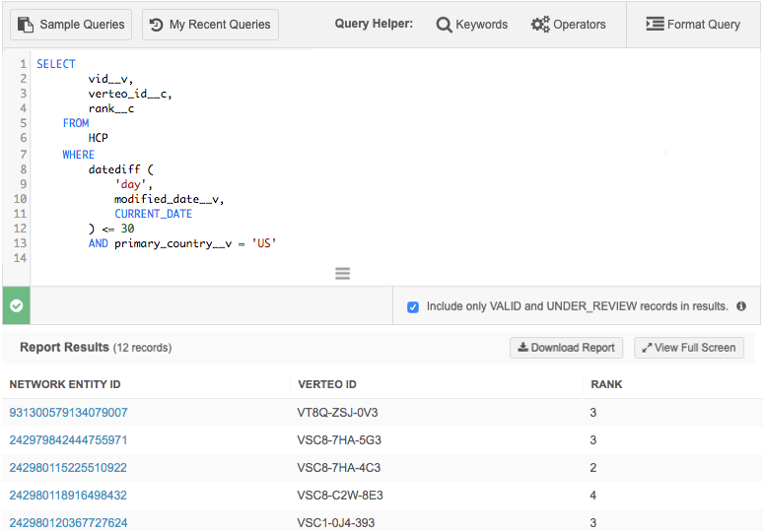The image size is (763, 532).
Task: Sort by Network Entity ID column header
Action: tap(65, 384)
